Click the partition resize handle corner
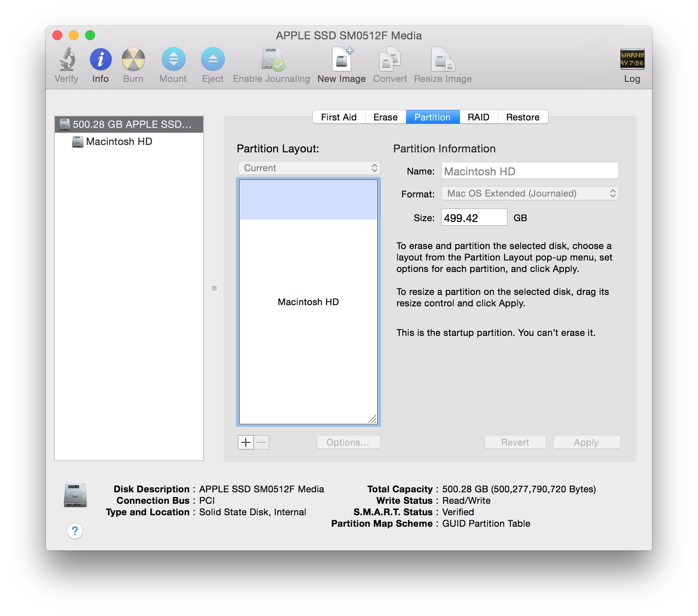The width and height of the screenshot is (698, 616). [x=372, y=419]
